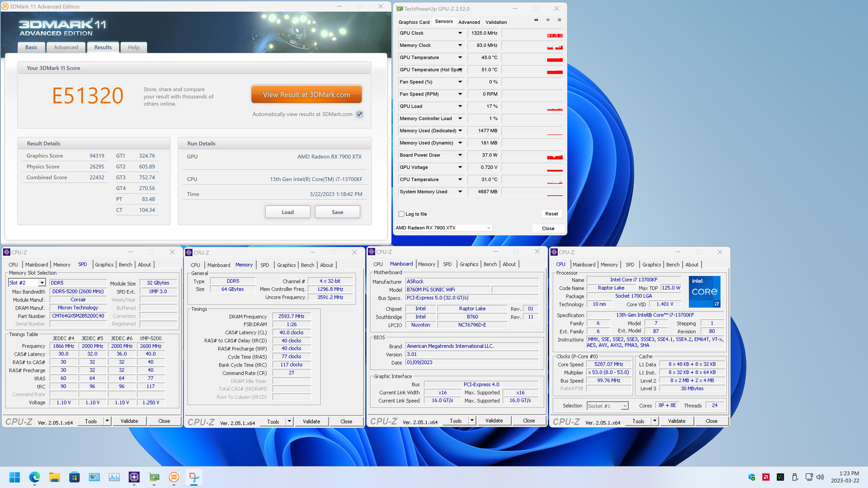
Task: Switch to the Advanced tab in 3DMark
Action: pos(66,47)
